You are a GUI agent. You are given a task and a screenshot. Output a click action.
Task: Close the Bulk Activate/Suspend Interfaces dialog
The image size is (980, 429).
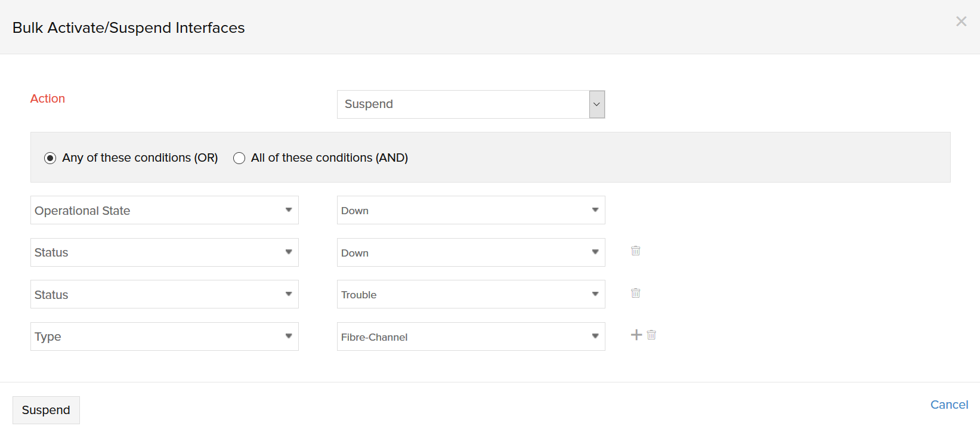coord(961,21)
